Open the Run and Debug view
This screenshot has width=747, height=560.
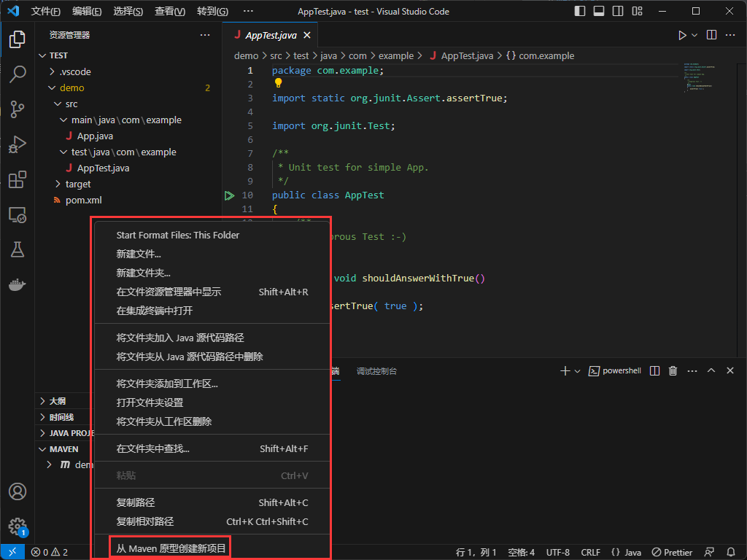pyautogui.click(x=18, y=144)
